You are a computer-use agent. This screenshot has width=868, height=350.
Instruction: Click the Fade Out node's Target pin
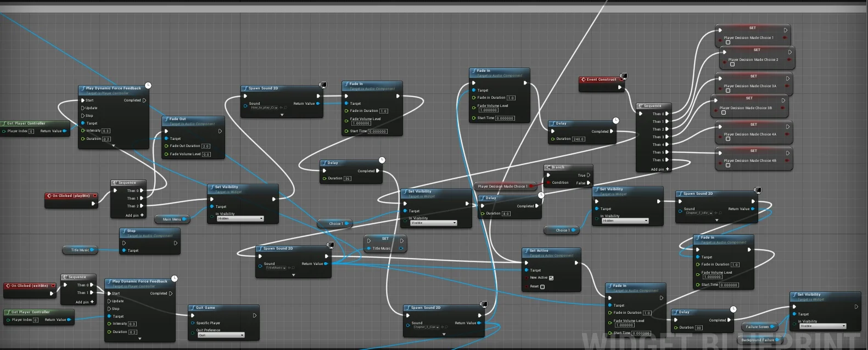[x=166, y=139]
